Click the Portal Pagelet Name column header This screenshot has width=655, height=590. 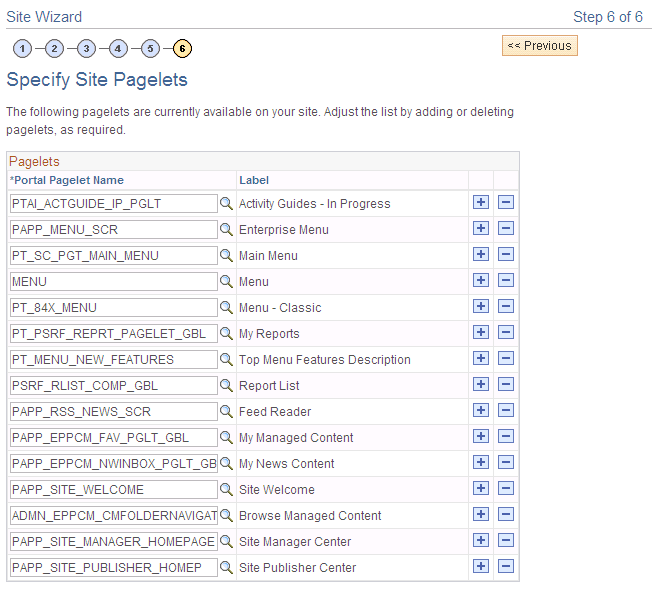click(67, 180)
